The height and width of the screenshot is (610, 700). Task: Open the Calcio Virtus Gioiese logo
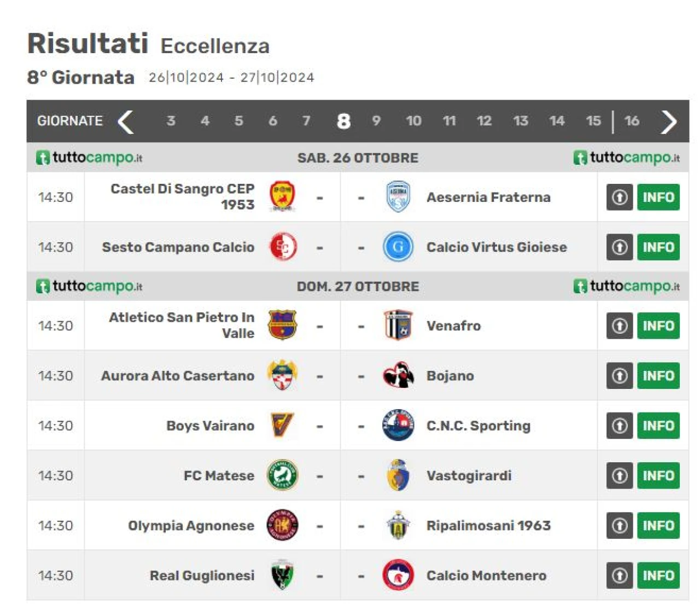click(398, 247)
